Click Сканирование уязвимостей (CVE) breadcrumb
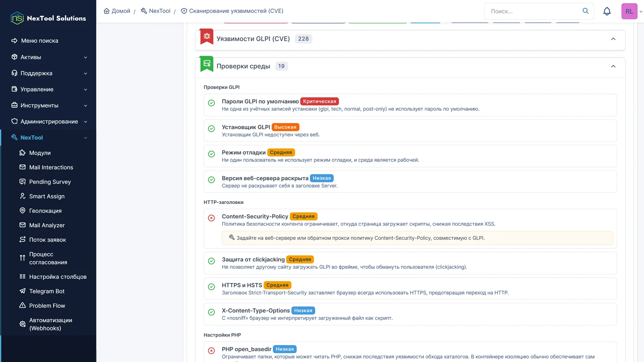The height and width of the screenshot is (362, 644). point(232,11)
